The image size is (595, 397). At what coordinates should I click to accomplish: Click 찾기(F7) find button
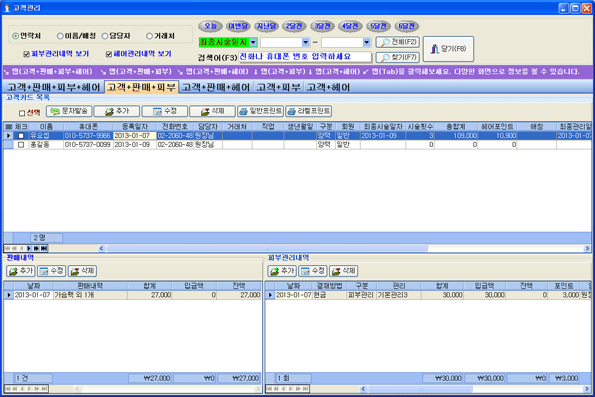pos(398,57)
